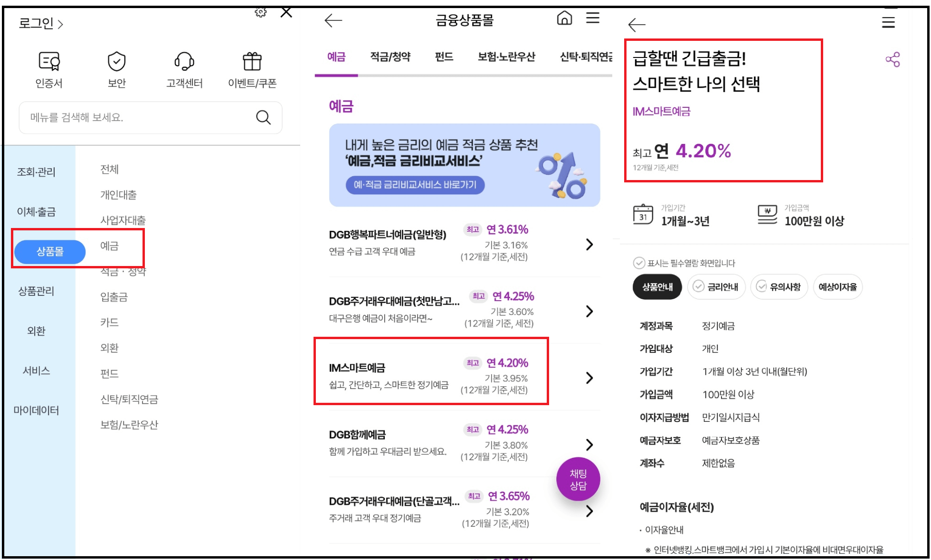
Task: Tap the 보안 shield icon
Action: click(116, 62)
